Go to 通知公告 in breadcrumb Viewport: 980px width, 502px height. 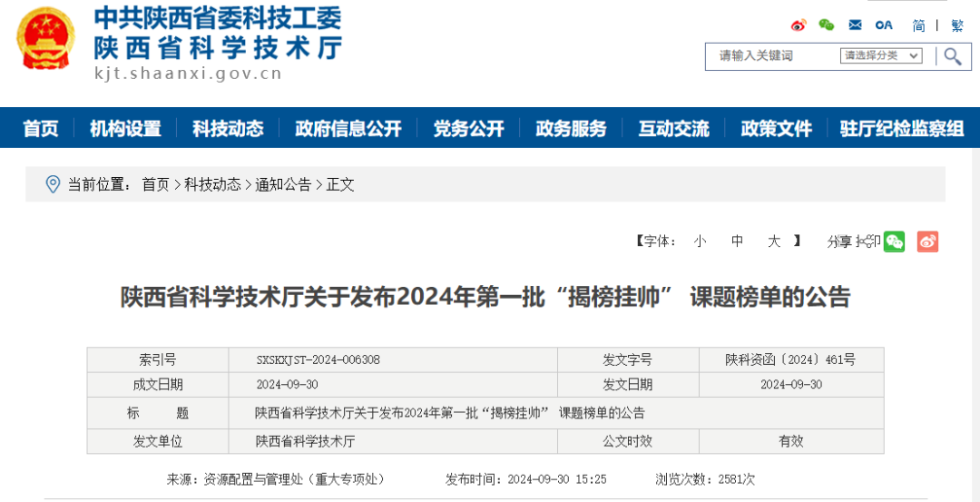pos(282,184)
